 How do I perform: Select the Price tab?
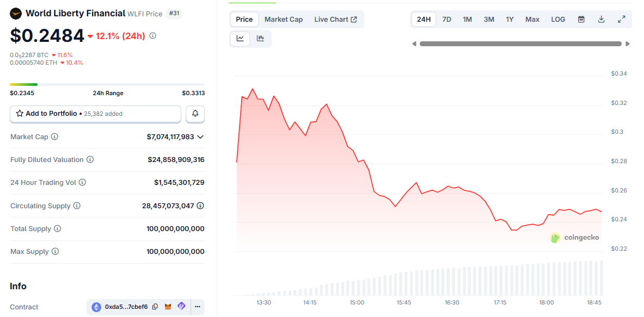[244, 20]
